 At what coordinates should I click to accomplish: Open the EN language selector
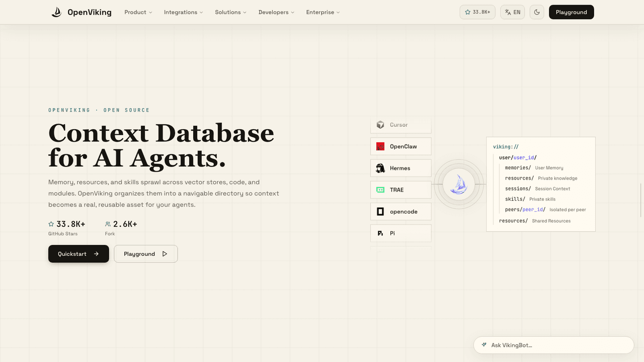[513, 12]
